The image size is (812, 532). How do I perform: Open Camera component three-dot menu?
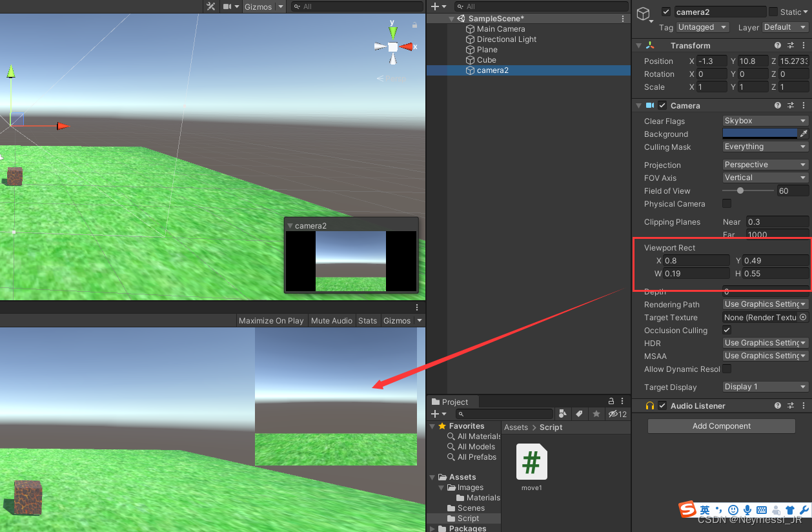pos(803,105)
